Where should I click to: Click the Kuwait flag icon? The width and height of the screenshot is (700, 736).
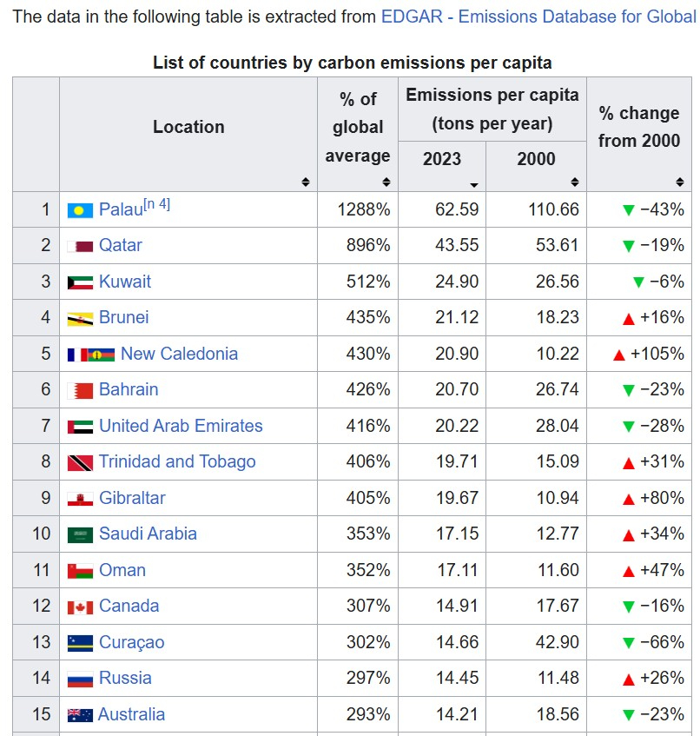click(x=80, y=282)
